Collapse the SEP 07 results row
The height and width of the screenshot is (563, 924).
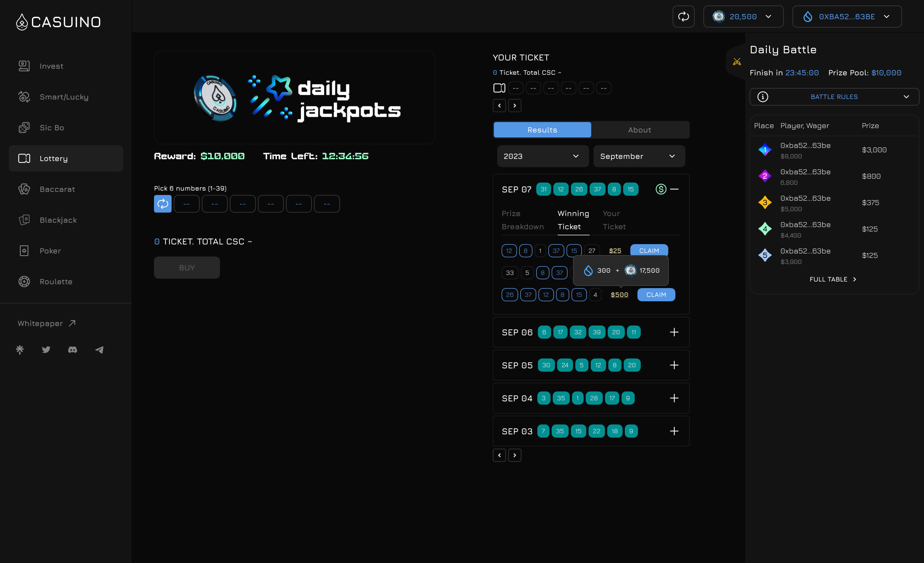pos(674,189)
